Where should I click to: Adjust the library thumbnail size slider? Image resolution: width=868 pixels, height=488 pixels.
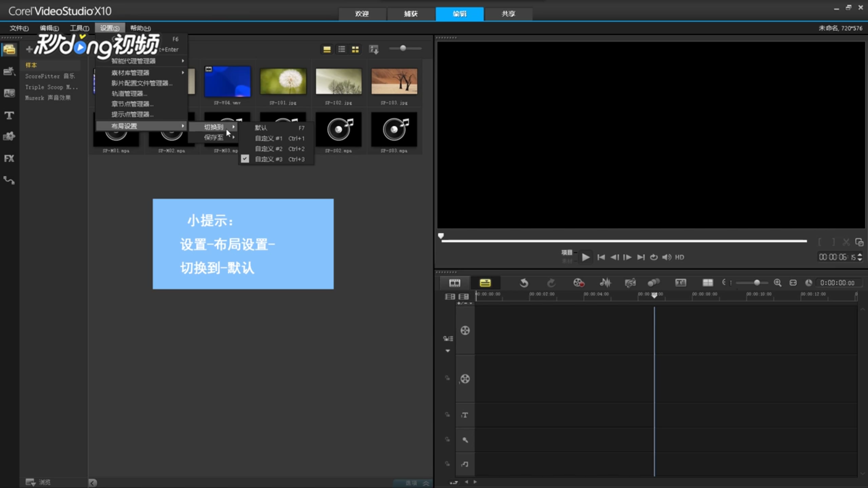pyautogui.click(x=403, y=48)
